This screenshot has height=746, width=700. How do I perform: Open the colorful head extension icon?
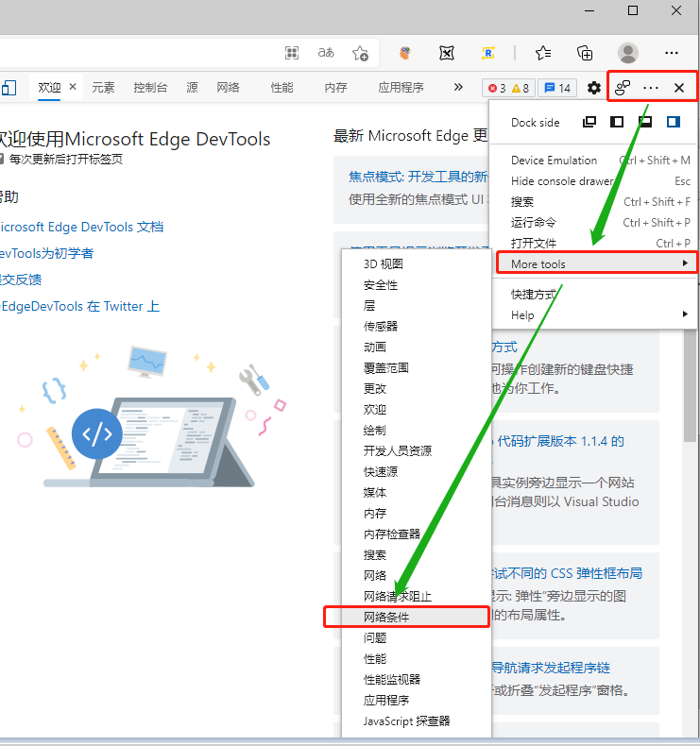point(405,53)
